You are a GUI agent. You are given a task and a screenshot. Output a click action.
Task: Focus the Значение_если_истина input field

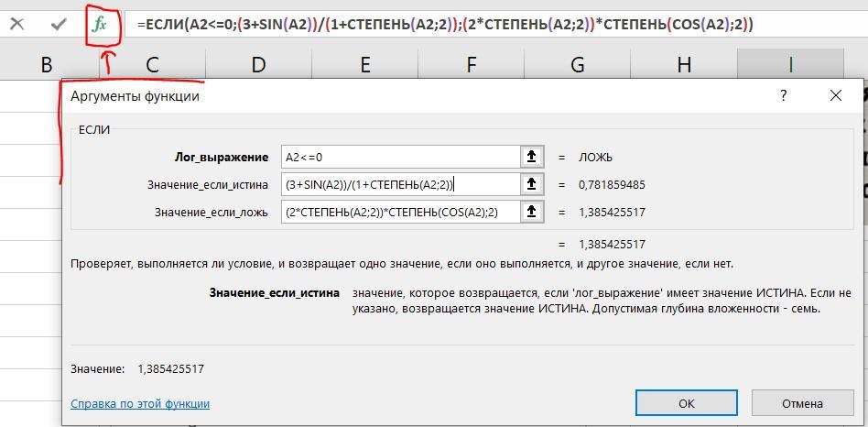tap(399, 184)
